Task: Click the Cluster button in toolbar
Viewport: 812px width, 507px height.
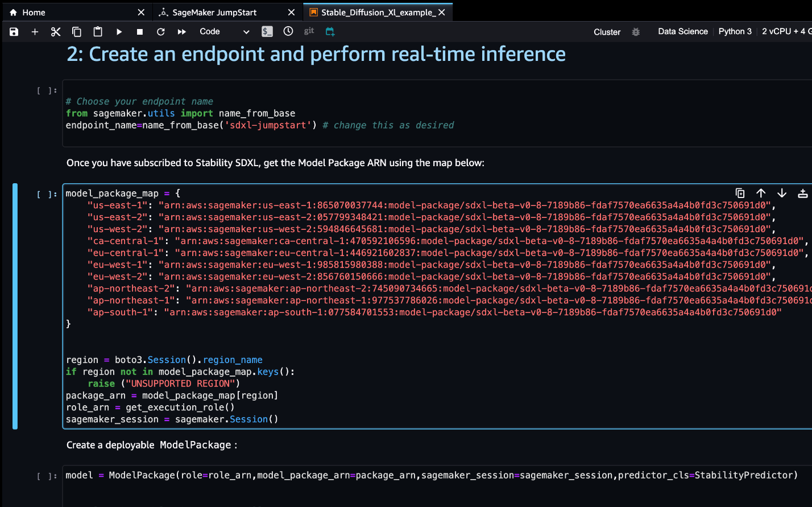Action: (x=607, y=32)
